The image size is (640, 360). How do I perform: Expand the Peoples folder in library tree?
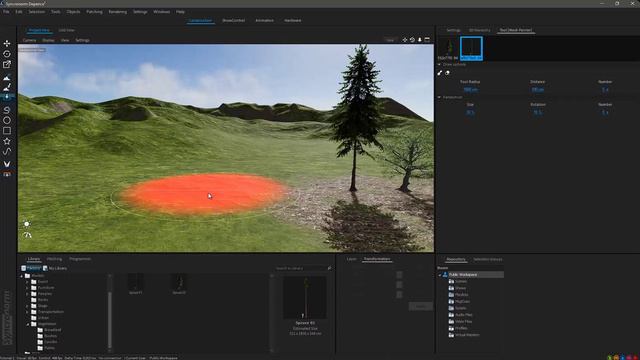28,294
